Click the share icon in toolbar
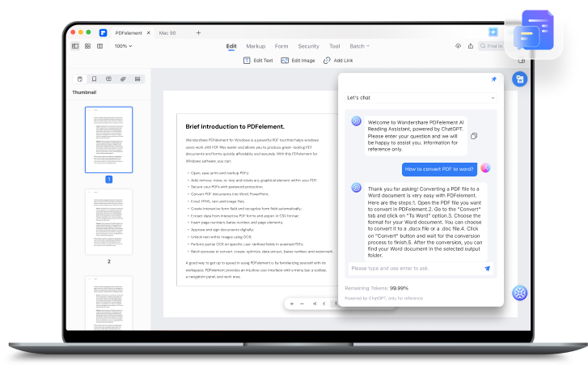 (471, 46)
